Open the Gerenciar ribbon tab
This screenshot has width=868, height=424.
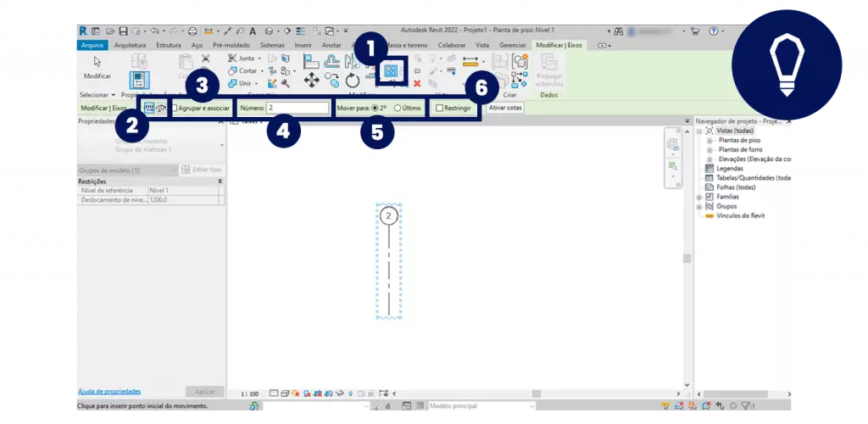(x=513, y=46)
